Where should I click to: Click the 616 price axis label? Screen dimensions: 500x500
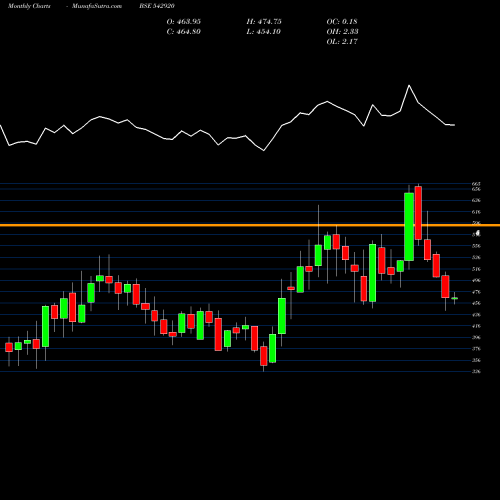pos(476,212)
